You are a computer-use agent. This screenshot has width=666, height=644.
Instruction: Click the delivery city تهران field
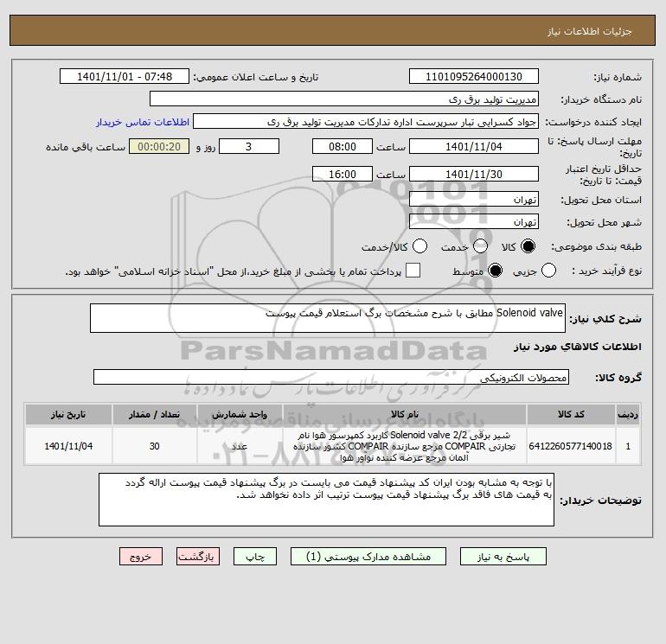474,221
